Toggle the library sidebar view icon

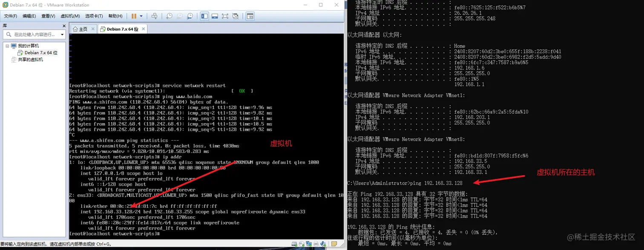tap(204, 16)
